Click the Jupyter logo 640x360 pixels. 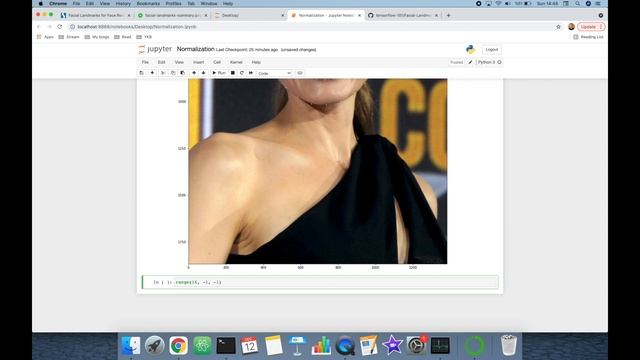click(x=155, y=49)
